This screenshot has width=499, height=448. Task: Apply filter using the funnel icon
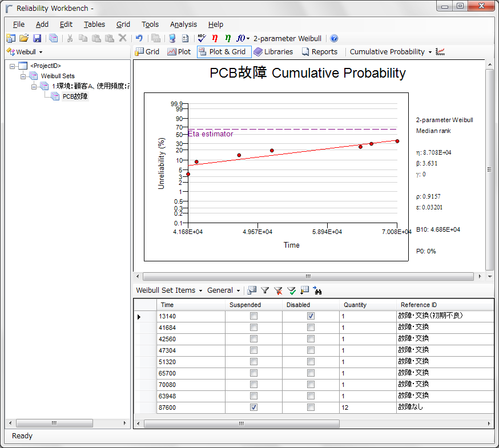coord(265,290)
